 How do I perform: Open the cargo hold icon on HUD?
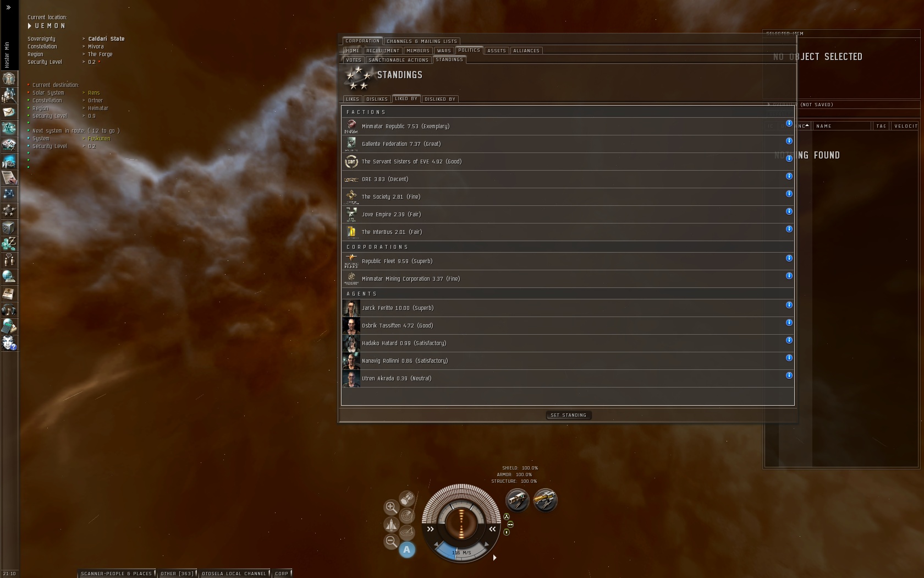pyautogui.click(x=407, y=499)
